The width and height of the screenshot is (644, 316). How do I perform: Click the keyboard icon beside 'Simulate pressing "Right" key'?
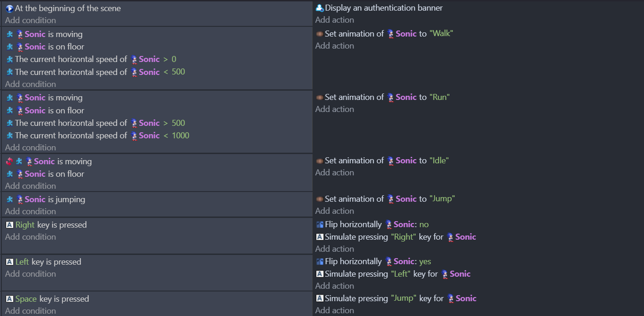point(319,237)
